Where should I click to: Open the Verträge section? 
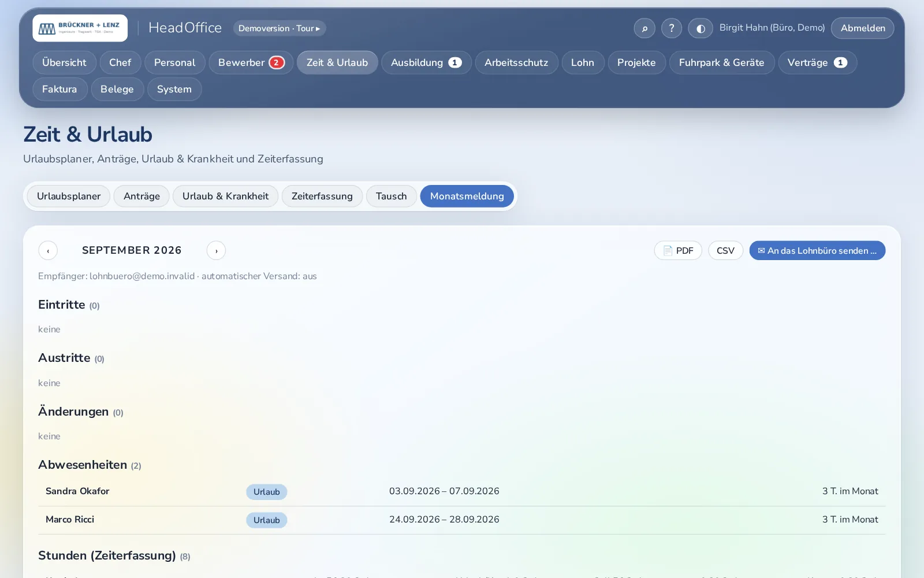(x=817, y=62)
